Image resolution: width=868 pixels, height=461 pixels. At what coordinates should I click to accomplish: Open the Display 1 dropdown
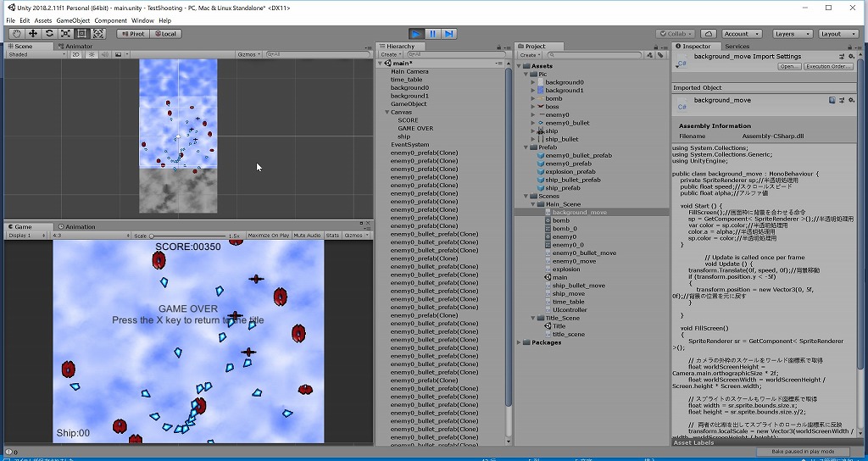click(x=26, y=236)
